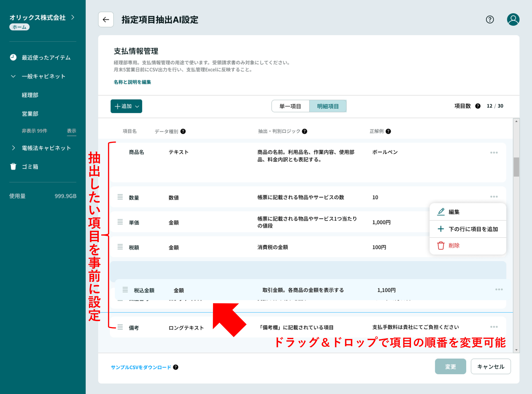Click サンプルCSVをダウンロード link
The height and width of the screenshot is (394, 532).
141,367
